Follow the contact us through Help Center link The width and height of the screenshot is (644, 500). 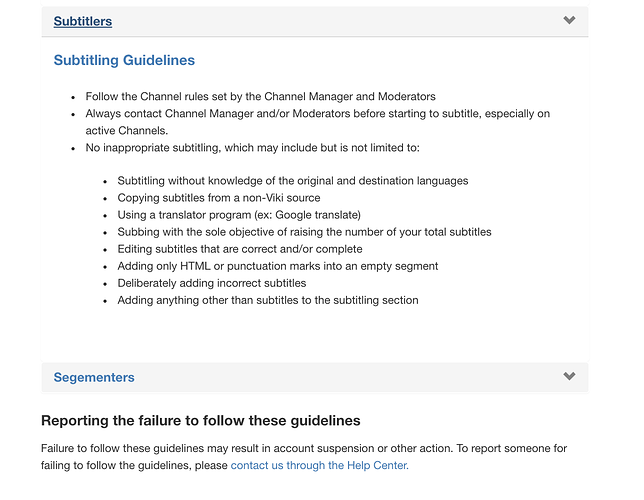[320, 465]
